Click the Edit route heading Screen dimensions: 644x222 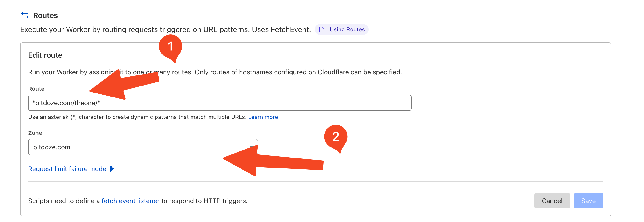point(45,55)
